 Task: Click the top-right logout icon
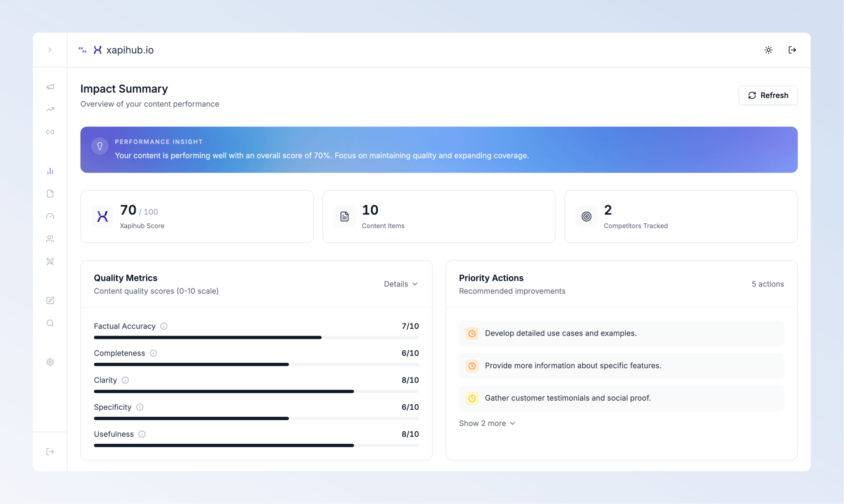coord(792,50)
